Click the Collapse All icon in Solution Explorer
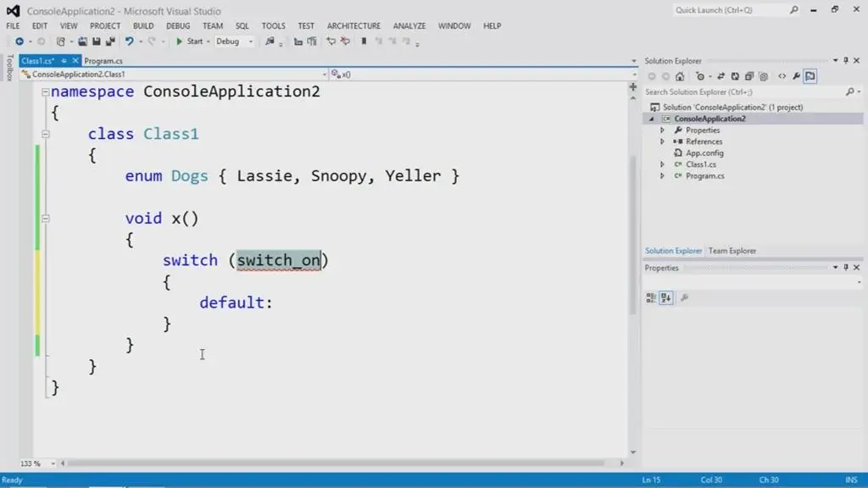Image resolution: width=868 pixels, height=488 pixels. (x=749, y=76)
